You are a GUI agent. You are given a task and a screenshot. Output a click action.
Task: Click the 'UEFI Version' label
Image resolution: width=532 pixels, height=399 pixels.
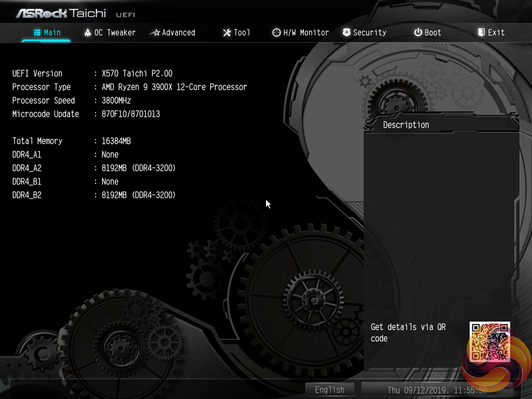(x=37, y=74)
